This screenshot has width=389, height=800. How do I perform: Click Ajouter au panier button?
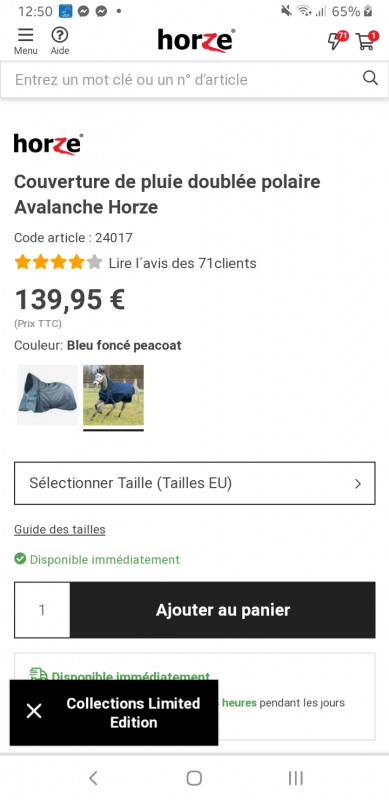[x=223, y=610]
